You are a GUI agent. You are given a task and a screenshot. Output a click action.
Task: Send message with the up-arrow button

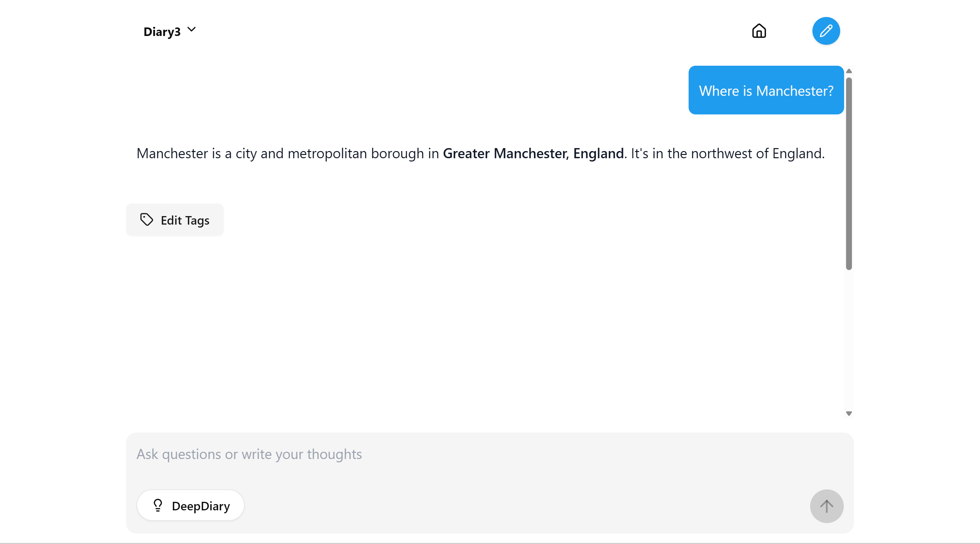pos(826,506)
